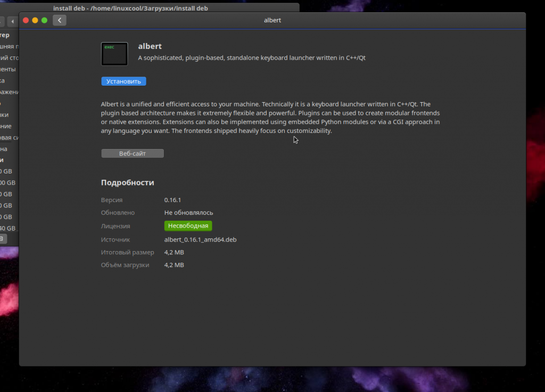Screen dimensions: 545x392
Task: Click the Подробности section heading
Action: [128, 182]
